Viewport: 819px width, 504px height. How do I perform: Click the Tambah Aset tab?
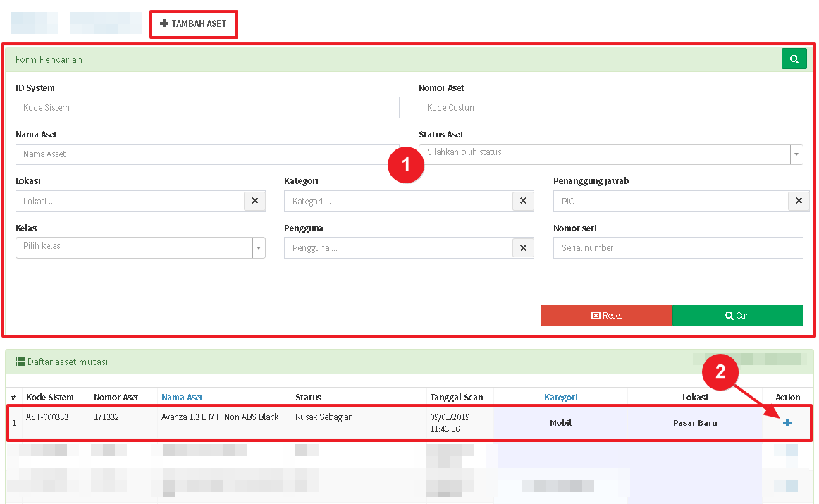pos(193,24)
